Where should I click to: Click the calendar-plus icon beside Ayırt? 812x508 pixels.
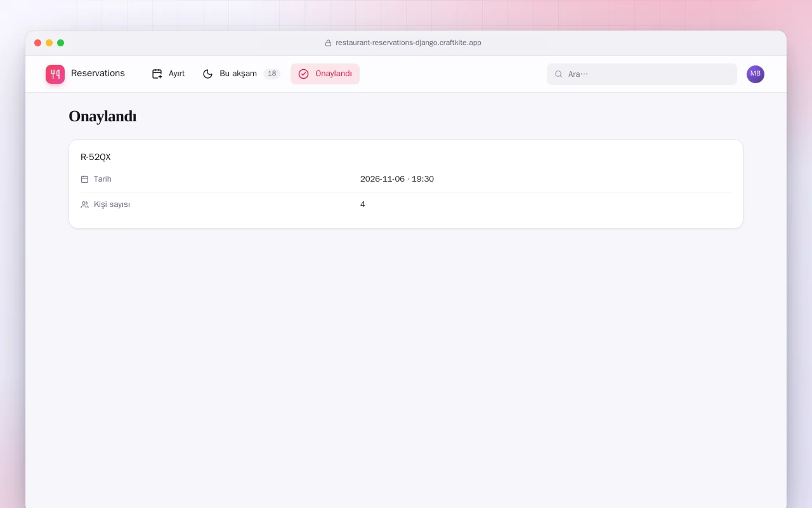(157, 74)
